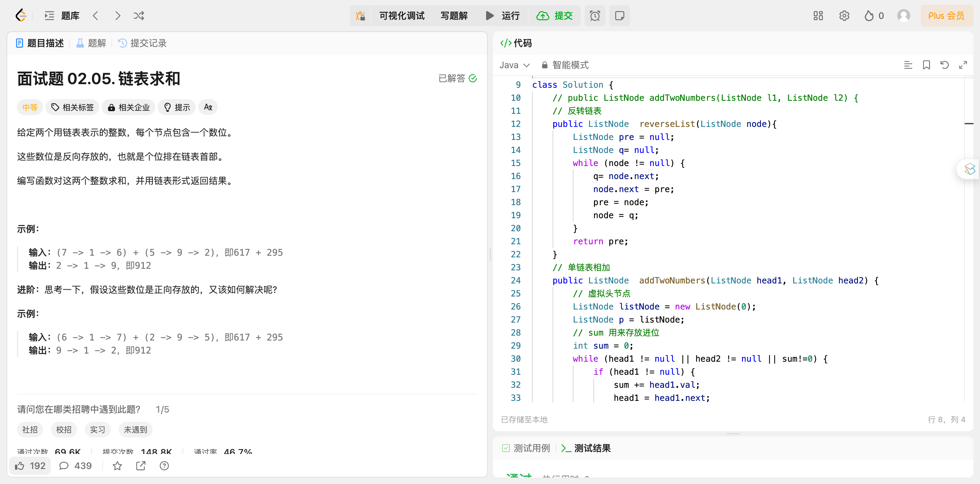Format code with align icon

coord(908,65)
